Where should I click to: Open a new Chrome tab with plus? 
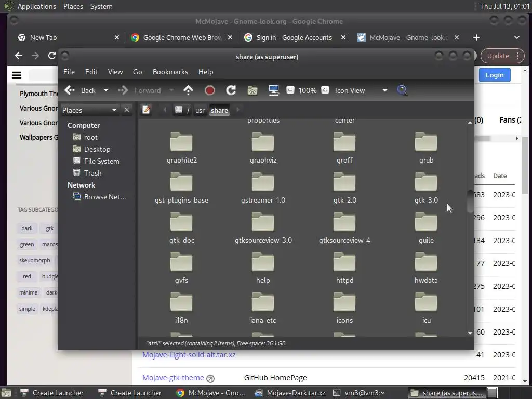(x=476, y=37)
